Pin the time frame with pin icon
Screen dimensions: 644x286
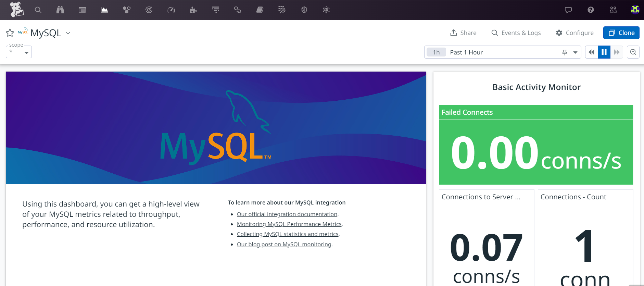(x=565, y=52)
